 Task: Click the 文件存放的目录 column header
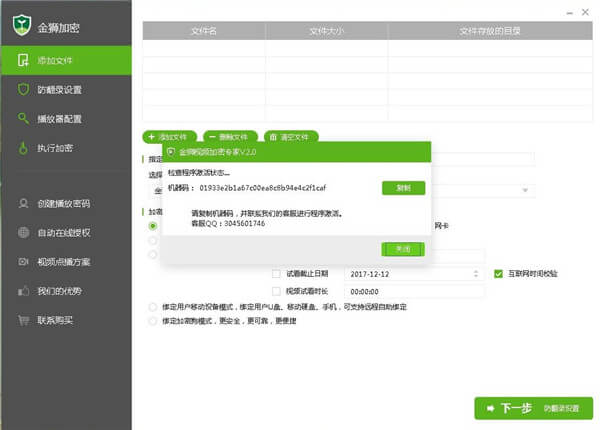[490, 31]
